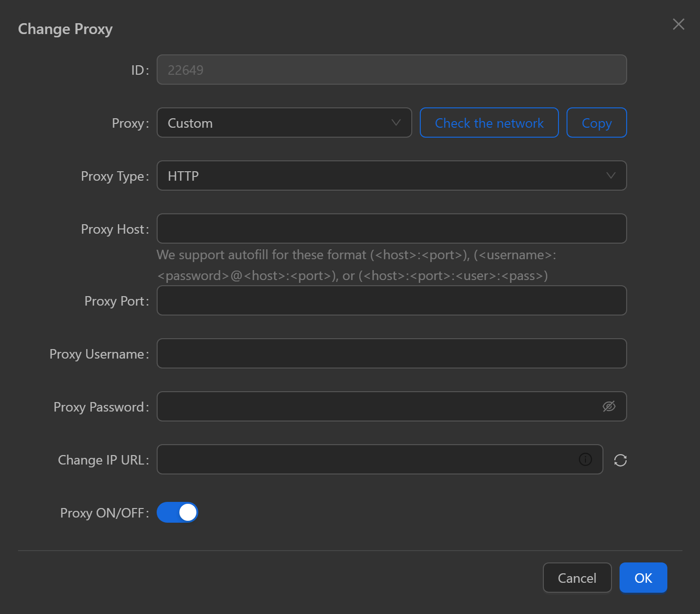Click the Check the network button
The image size is (700, 614).
[x=489, y=123]
